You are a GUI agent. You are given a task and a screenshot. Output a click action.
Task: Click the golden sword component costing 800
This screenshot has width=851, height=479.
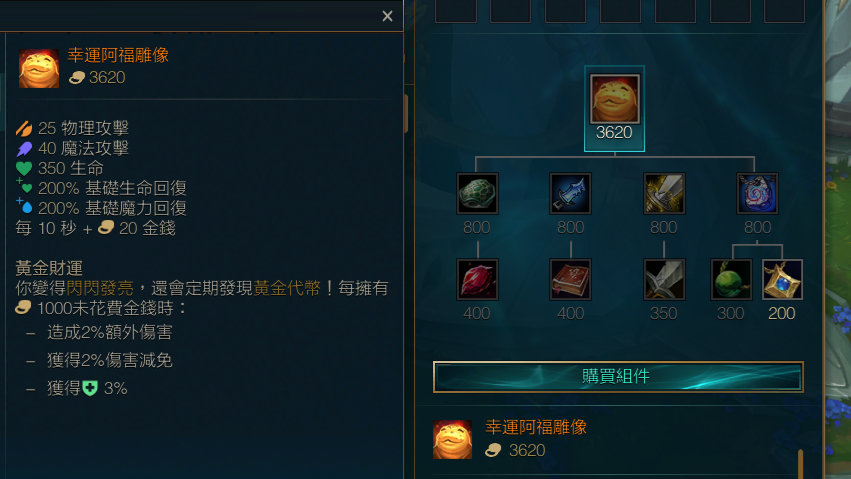664,194
